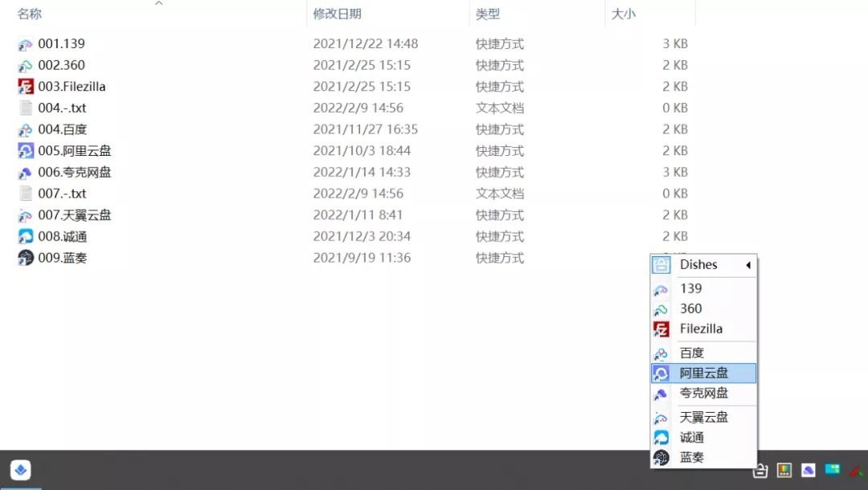
Task: Click the 004.-.txt document icon
Action: click(26, 108)
